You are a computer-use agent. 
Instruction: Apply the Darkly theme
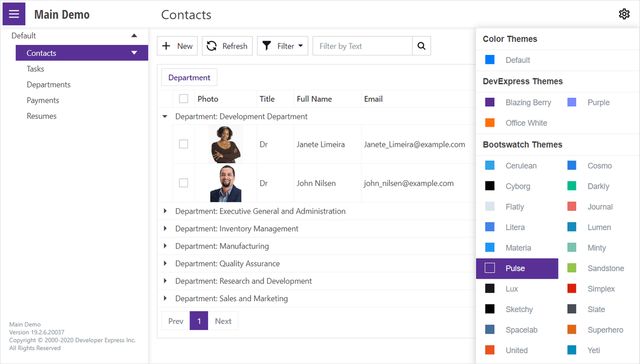click(599, 186)
